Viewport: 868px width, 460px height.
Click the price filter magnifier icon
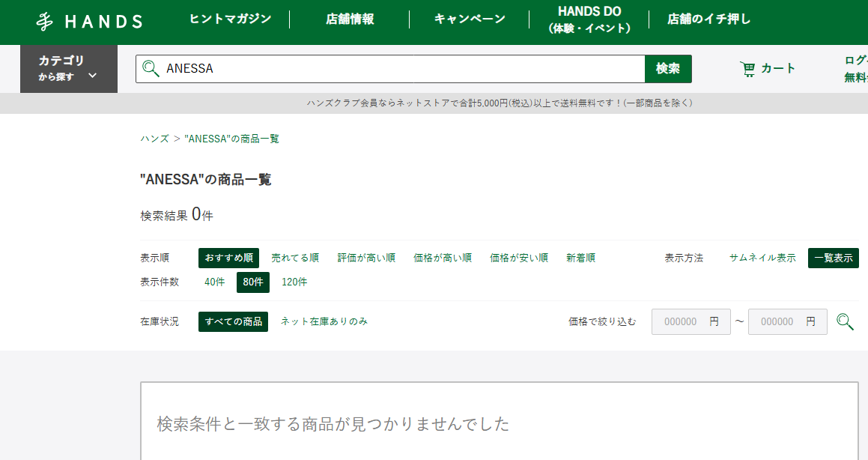pyautogui.click(x=845, y=321)
